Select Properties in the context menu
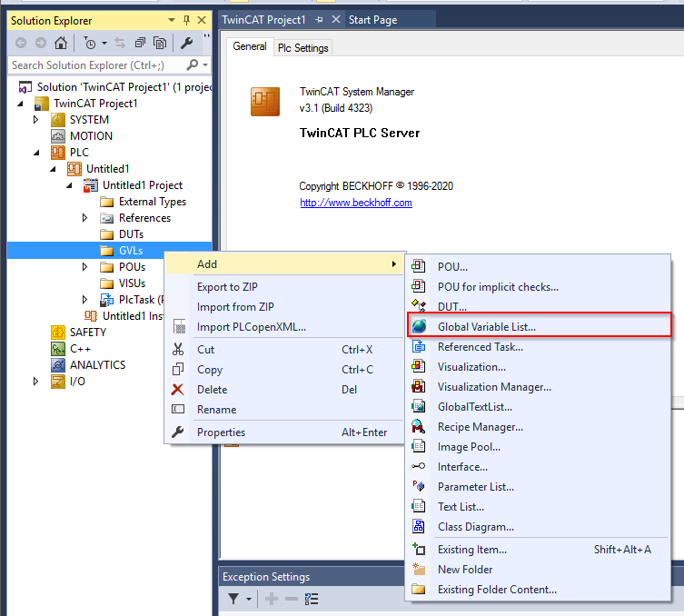 point(285,432)
